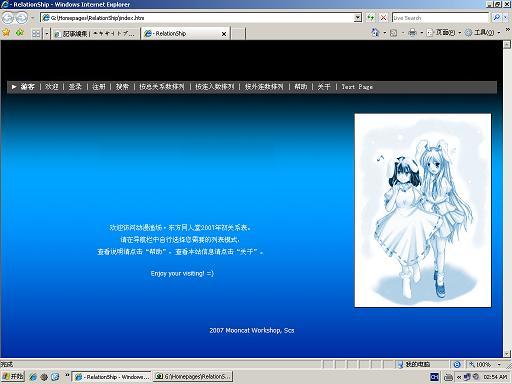Open a new blank tab

click(238, 34)
